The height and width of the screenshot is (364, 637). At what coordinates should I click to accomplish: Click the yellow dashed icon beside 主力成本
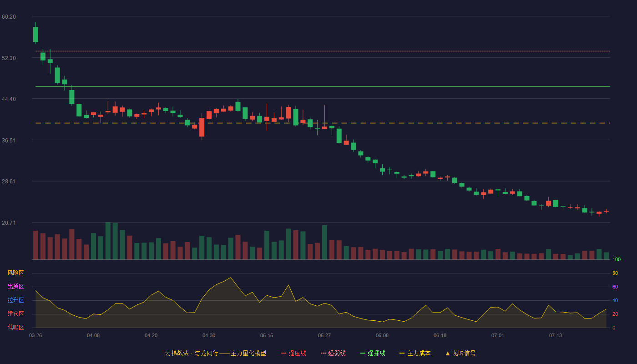point(402,353)
